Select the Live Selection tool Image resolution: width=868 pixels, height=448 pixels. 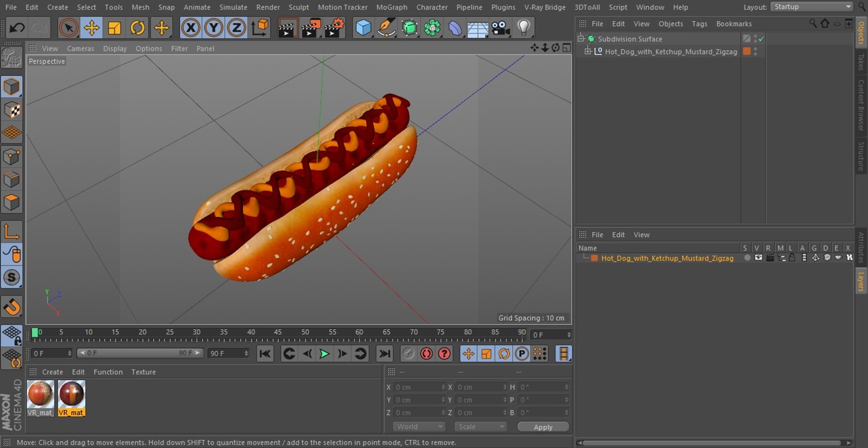click(69, 28)
